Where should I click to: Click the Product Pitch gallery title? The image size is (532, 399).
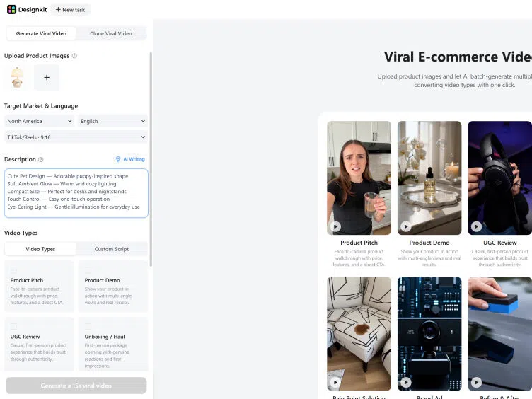359,243
